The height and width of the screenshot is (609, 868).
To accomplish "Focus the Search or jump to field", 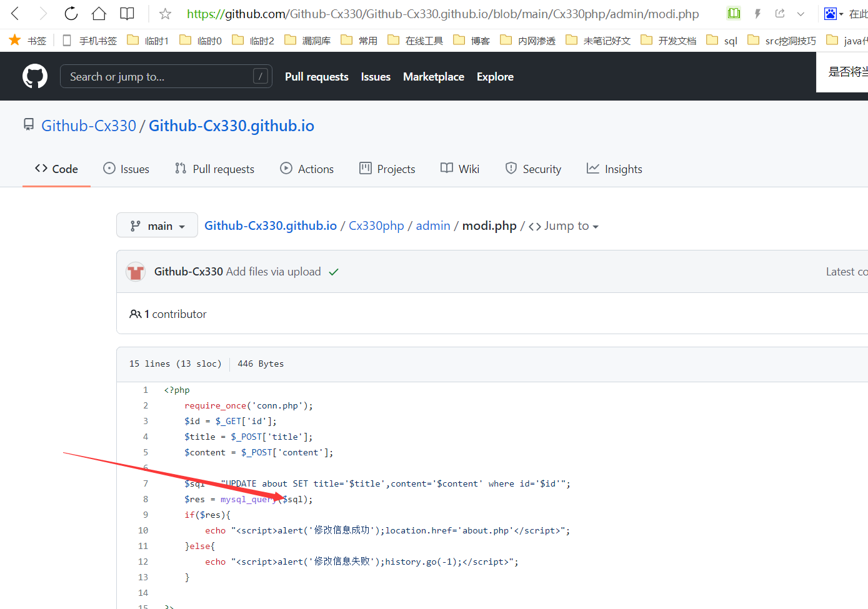I will click(166, 76).
